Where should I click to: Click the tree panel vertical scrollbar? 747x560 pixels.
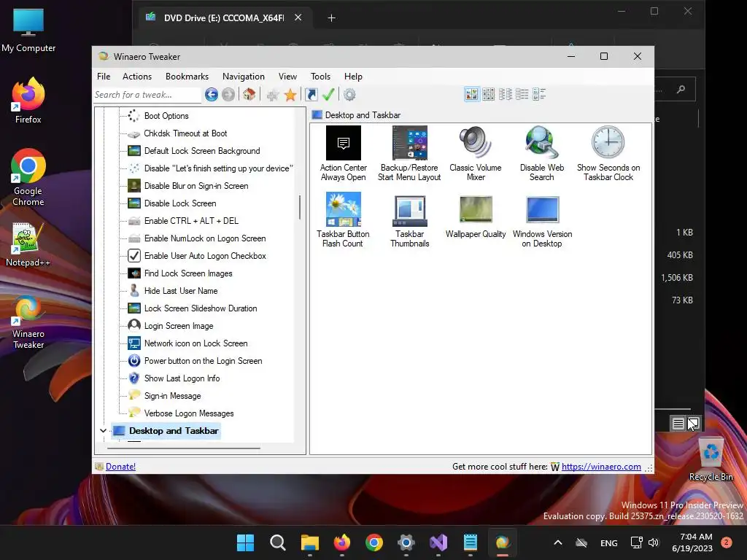click(x=300, y=208)
